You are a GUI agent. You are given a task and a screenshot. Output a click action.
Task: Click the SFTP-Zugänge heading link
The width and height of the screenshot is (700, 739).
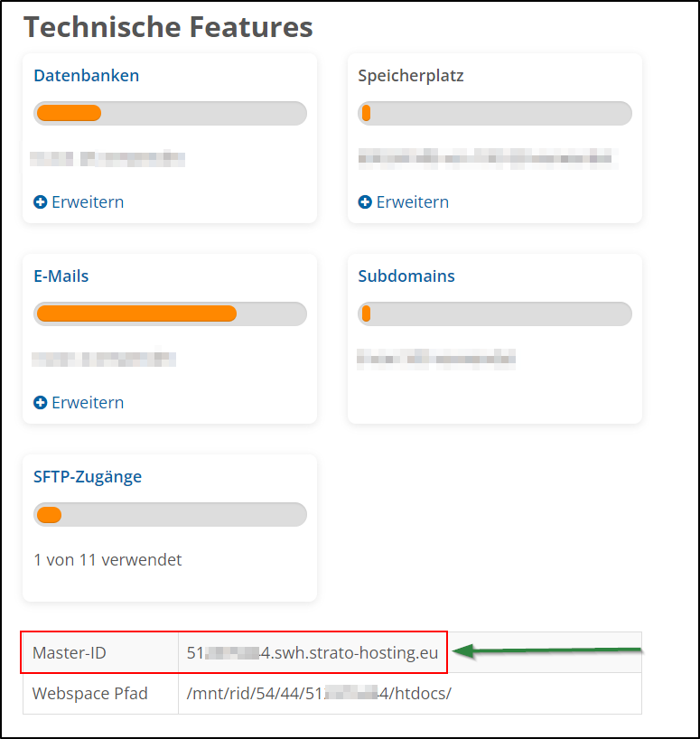(x=88, y=476)
